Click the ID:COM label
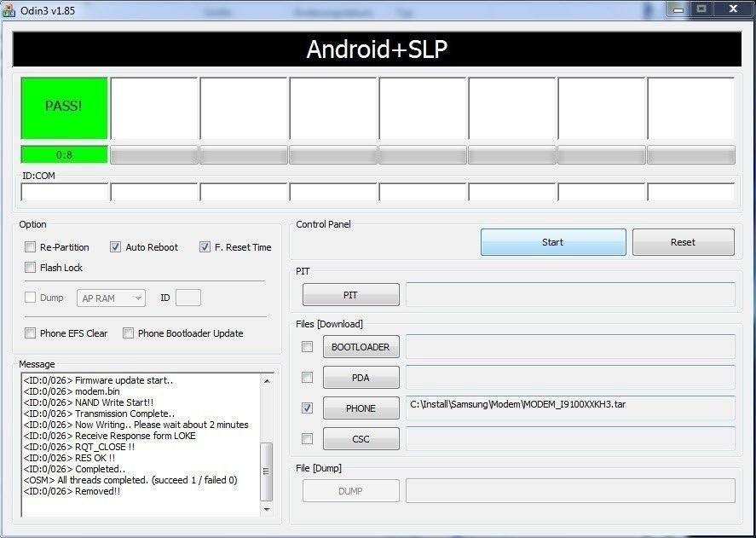 (38, 176)
